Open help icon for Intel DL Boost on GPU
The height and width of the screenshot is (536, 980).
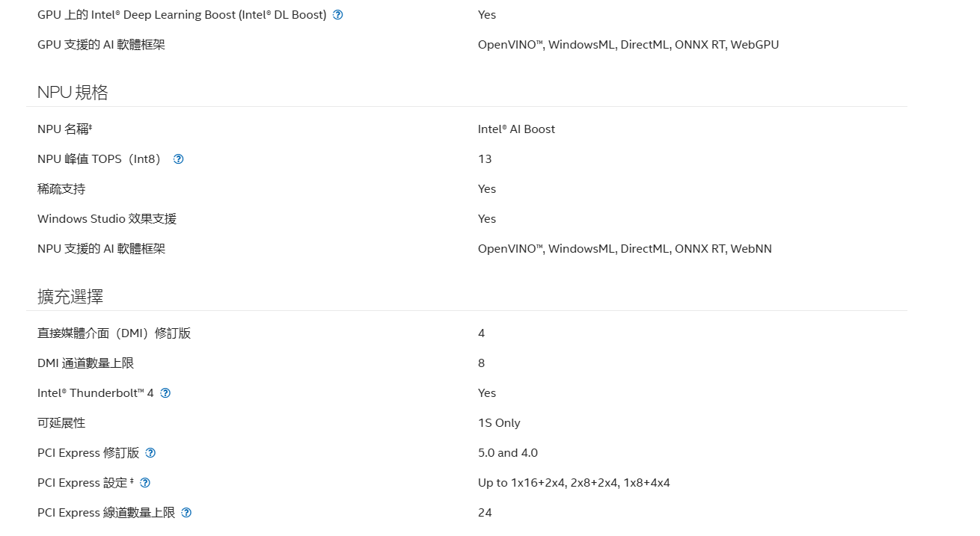tap(337, 15)
